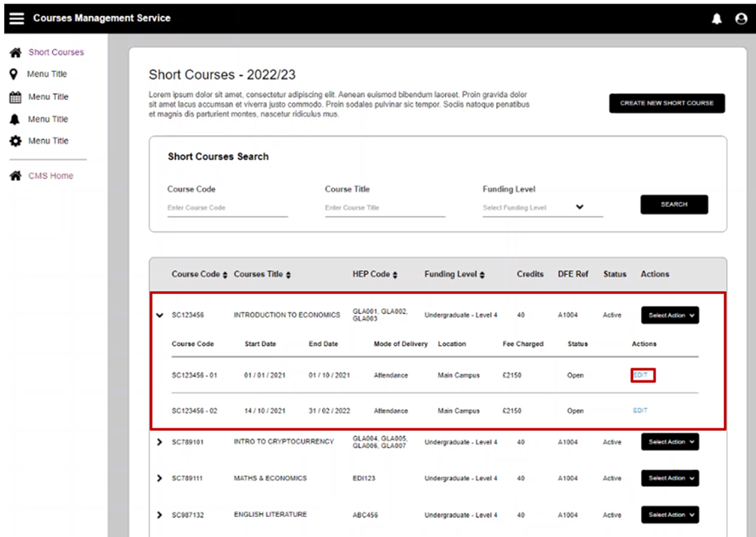
Task: Click the CMS Home house icon
Action: [x=14, y=177]
